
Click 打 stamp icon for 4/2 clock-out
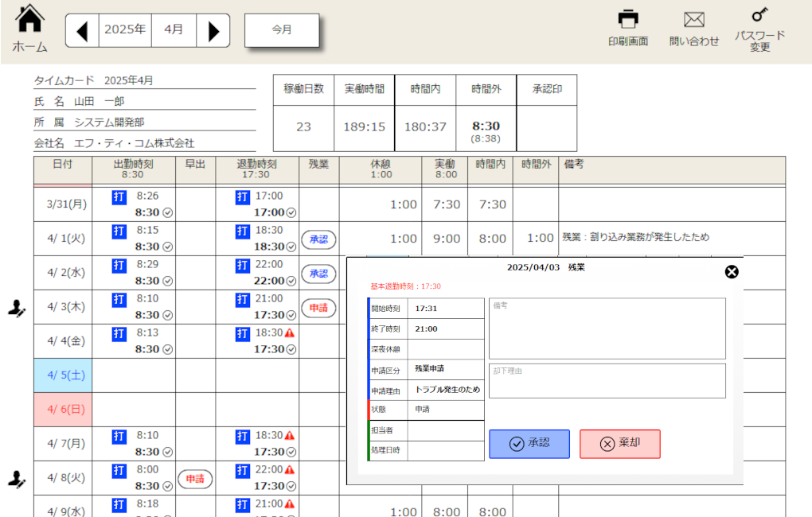242,266
